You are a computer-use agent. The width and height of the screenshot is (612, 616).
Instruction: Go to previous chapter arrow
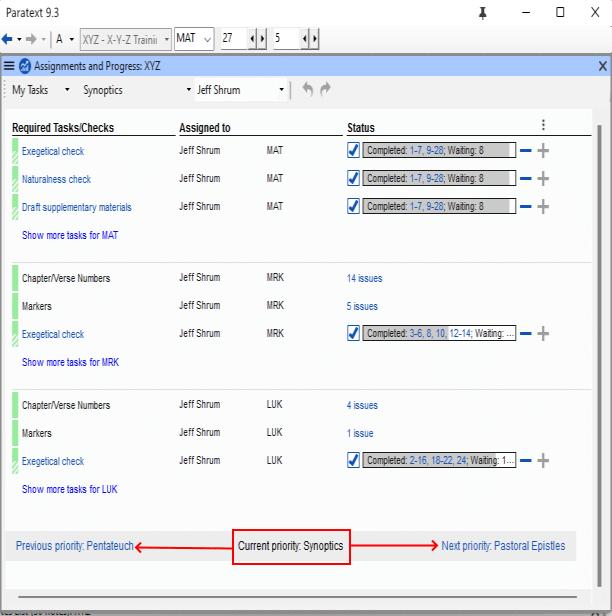pyautogui.click(x=252, y=39)
